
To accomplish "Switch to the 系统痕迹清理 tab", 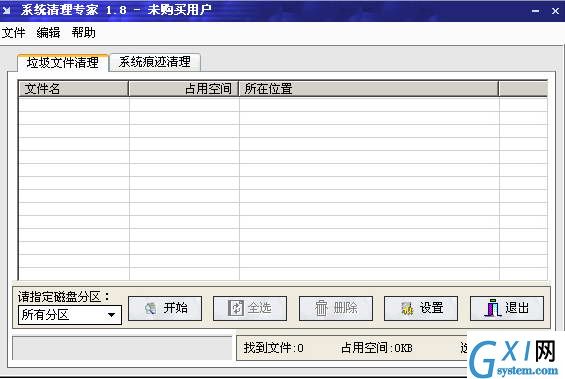I will coord(155,62).
